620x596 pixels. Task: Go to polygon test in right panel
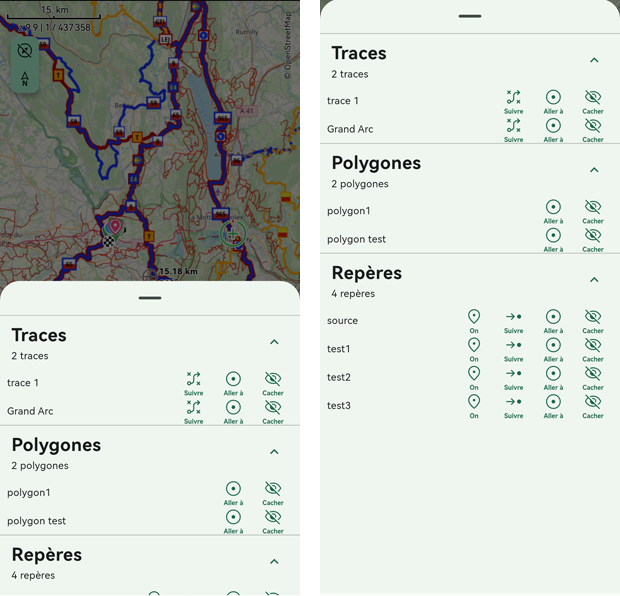coord(553,240)
